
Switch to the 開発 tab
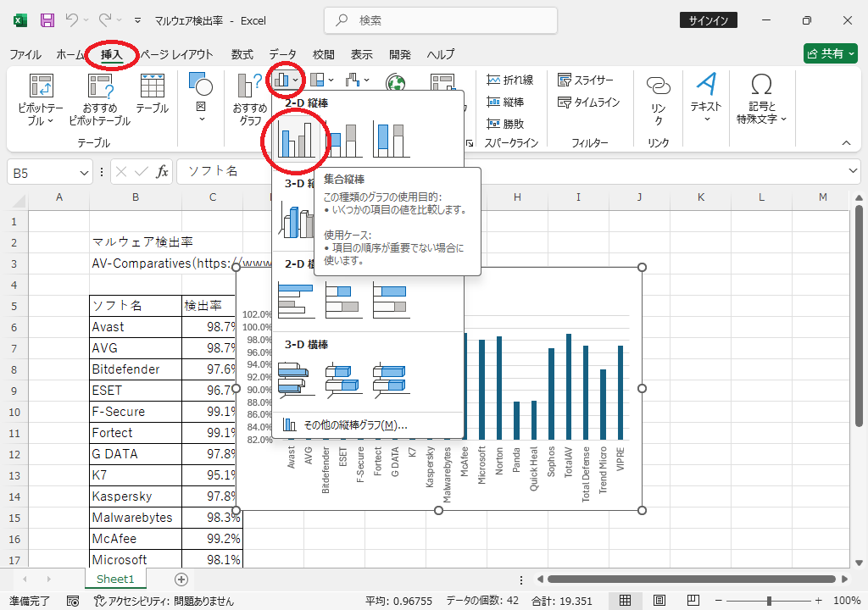[x=400, y=54]
